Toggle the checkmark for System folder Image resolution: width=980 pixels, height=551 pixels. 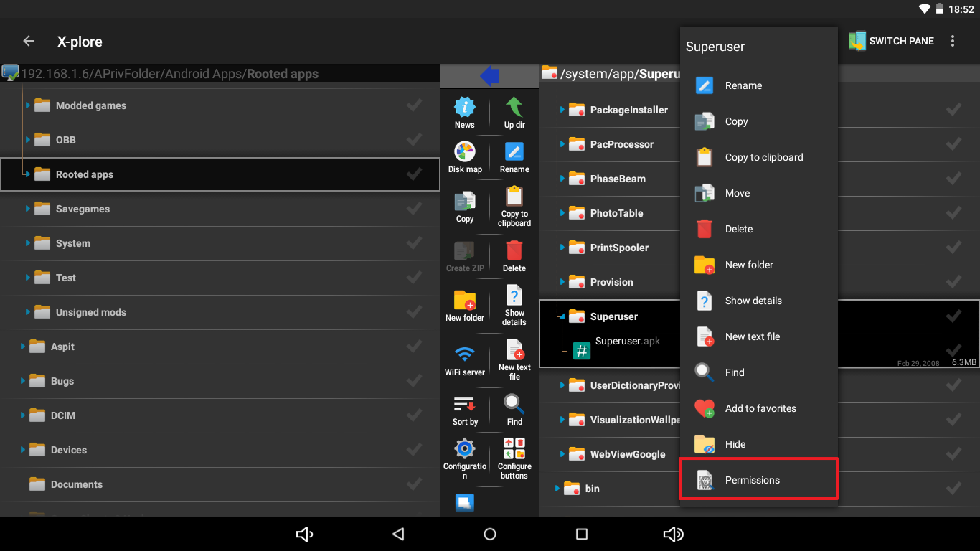(414, 243)
